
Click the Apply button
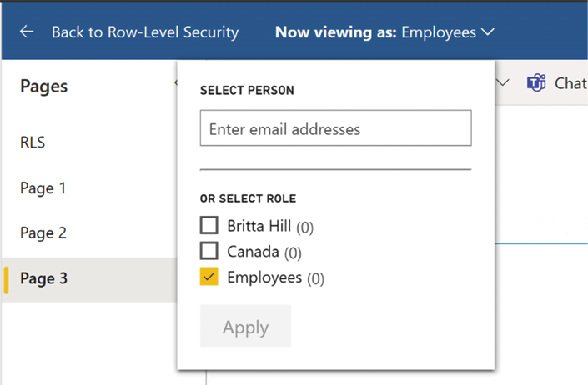coord(245,326)
